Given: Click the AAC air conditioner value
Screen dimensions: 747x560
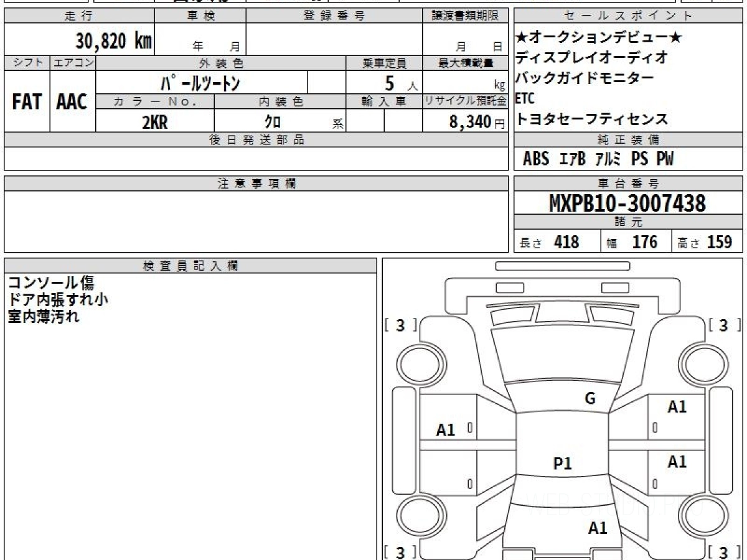Looking at the screenshot, I should click(x=72, y=102).
